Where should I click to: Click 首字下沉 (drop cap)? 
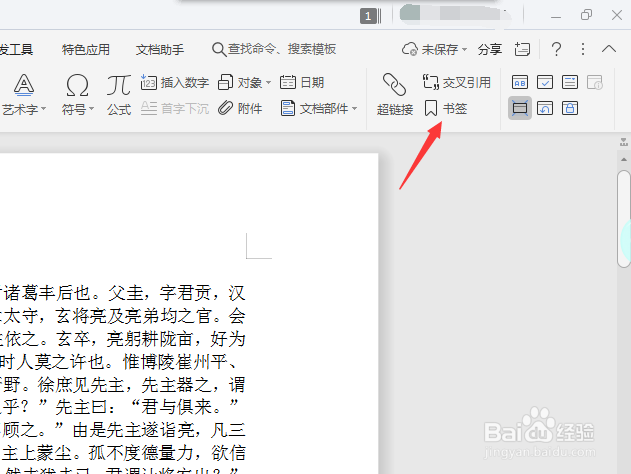(x=175, y=108)
